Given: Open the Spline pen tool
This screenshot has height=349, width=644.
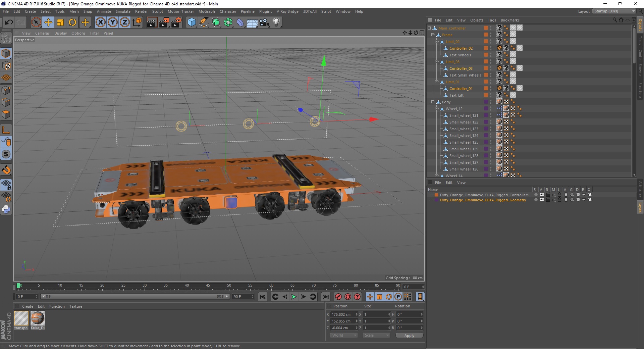Looking at the screenshot, I should pos(204,22).
